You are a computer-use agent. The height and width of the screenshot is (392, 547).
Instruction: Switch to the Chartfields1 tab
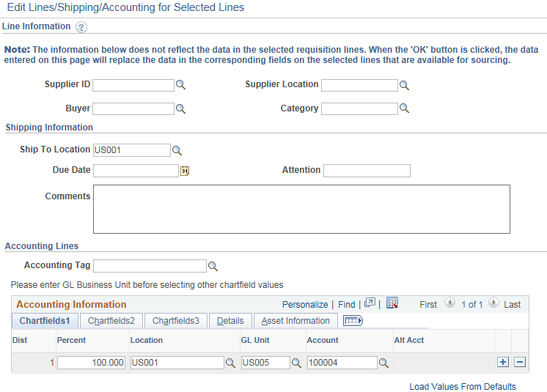click(45, 321)
